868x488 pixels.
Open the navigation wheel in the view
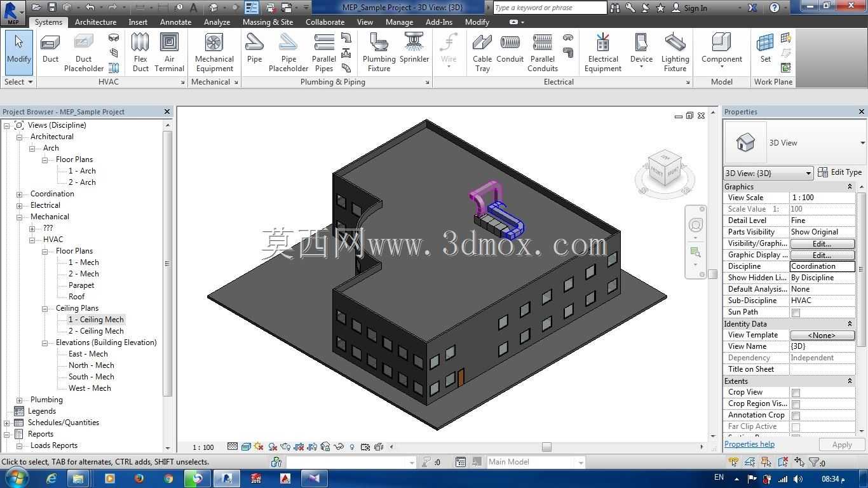[x=696, y=226]
